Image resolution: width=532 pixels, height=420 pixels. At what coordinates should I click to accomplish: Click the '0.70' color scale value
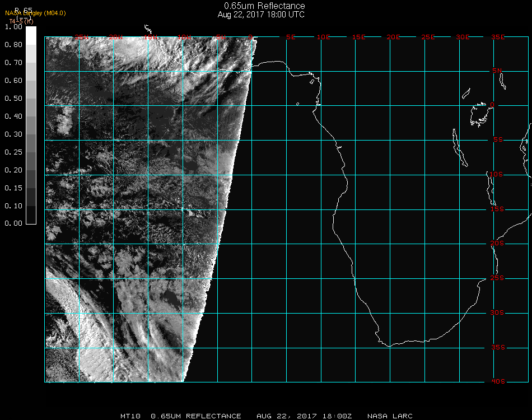[13, 62]
